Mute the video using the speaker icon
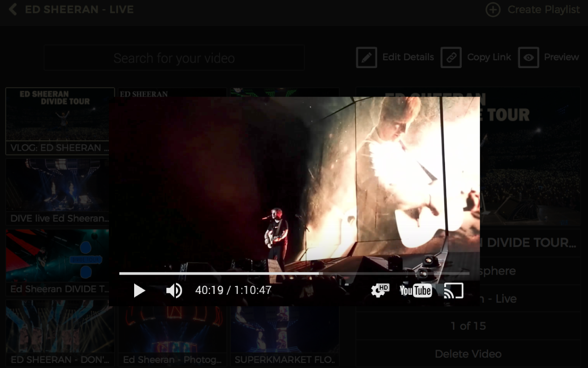This screenshot has width=588, height=368. click(x=174, y=291)
